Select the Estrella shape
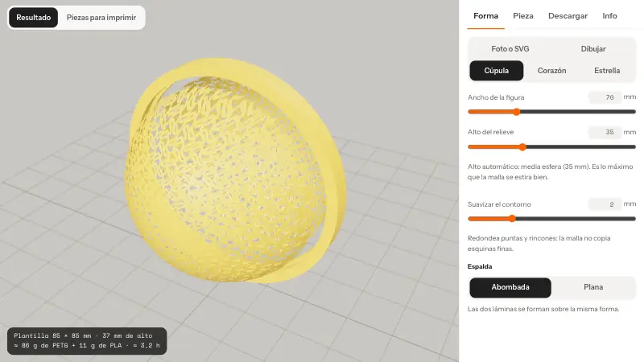Screen dimensions: 644x362 tap(607, 71)
